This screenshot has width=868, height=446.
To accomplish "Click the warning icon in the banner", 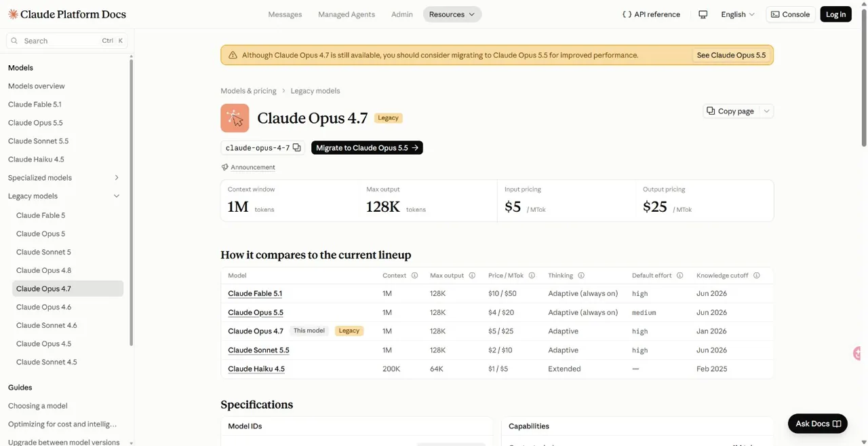I will 233,55.
